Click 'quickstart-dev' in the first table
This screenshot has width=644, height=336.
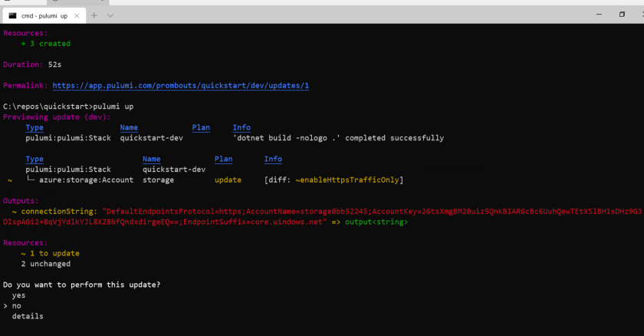152,138
